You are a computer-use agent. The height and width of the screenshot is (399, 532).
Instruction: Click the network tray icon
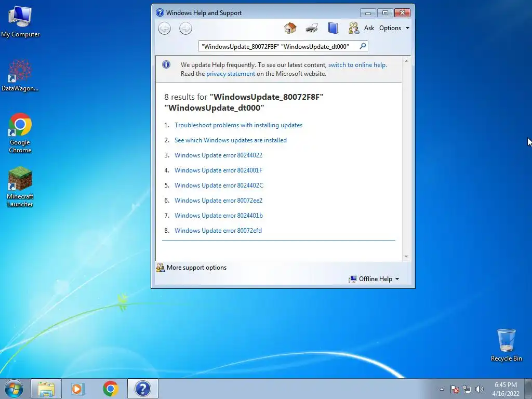click(467, 389)
